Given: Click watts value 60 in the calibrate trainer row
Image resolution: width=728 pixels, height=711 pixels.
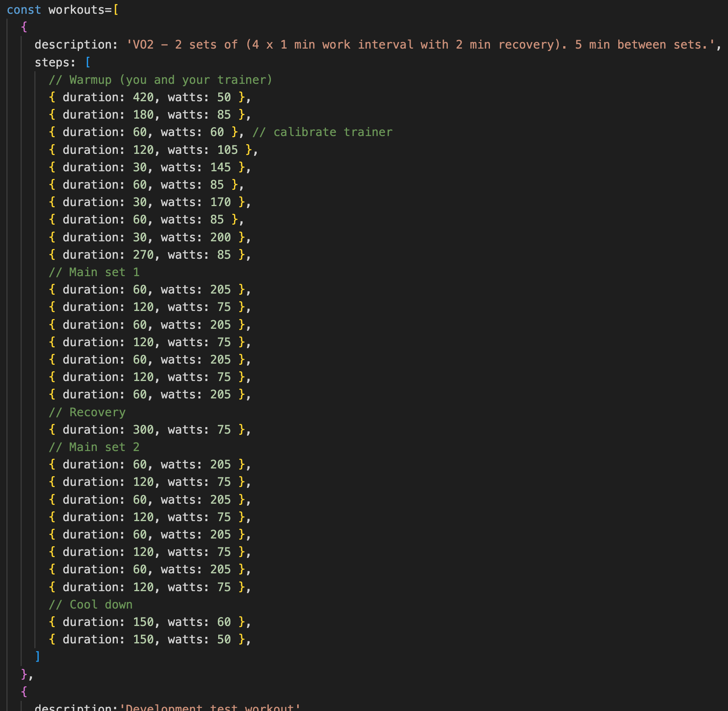Looking at the screenshot, I should (x=217, y=132).
